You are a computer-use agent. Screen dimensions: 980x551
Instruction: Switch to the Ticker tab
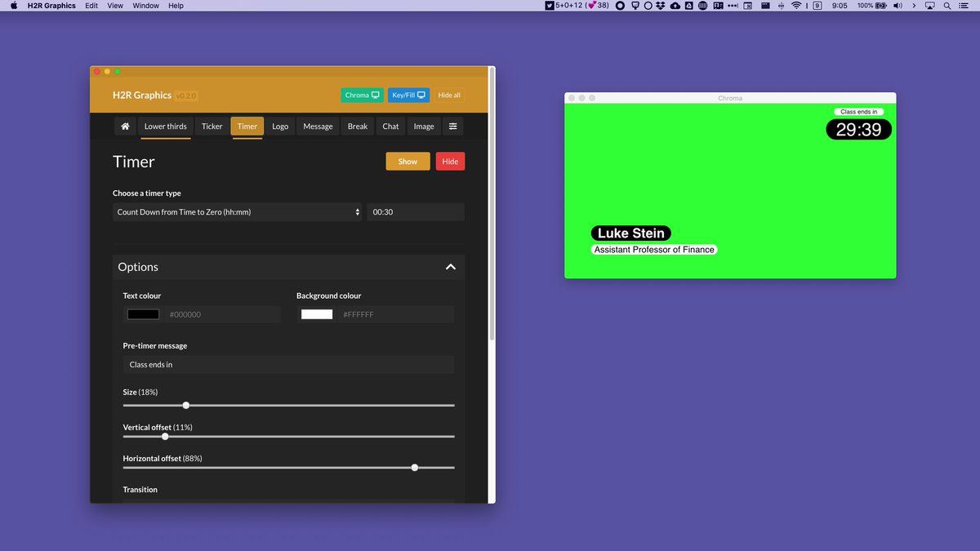point(212,127)
